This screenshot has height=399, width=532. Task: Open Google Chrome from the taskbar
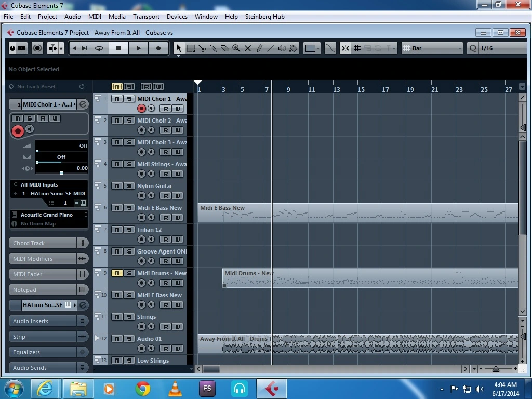click(x=143, y=389)
